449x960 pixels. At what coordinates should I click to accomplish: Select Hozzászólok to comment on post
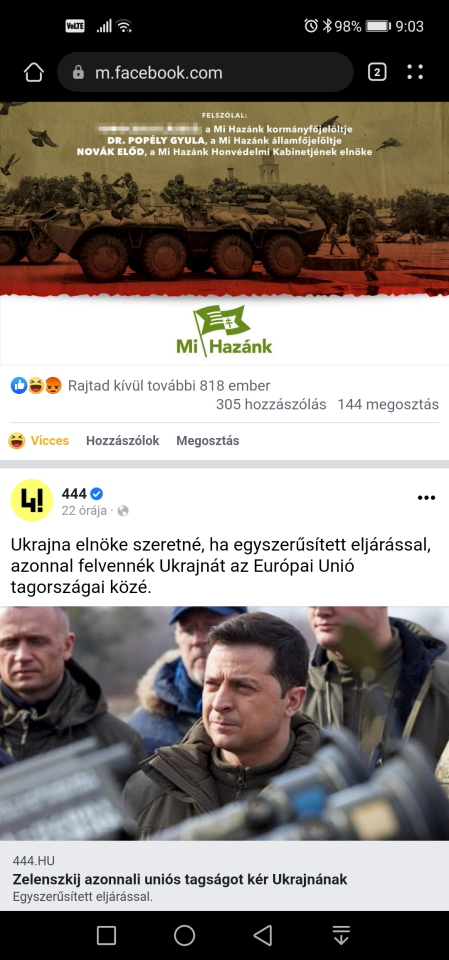pos(123,441)
